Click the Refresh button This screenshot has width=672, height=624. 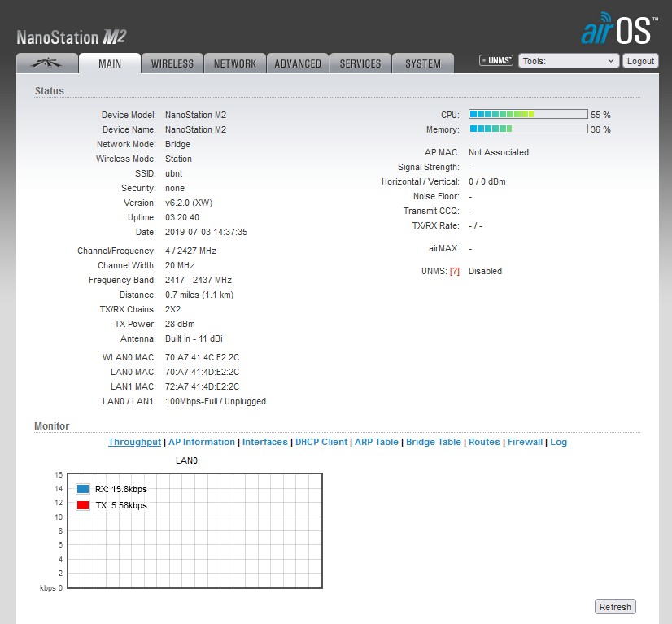click(615, 607)
